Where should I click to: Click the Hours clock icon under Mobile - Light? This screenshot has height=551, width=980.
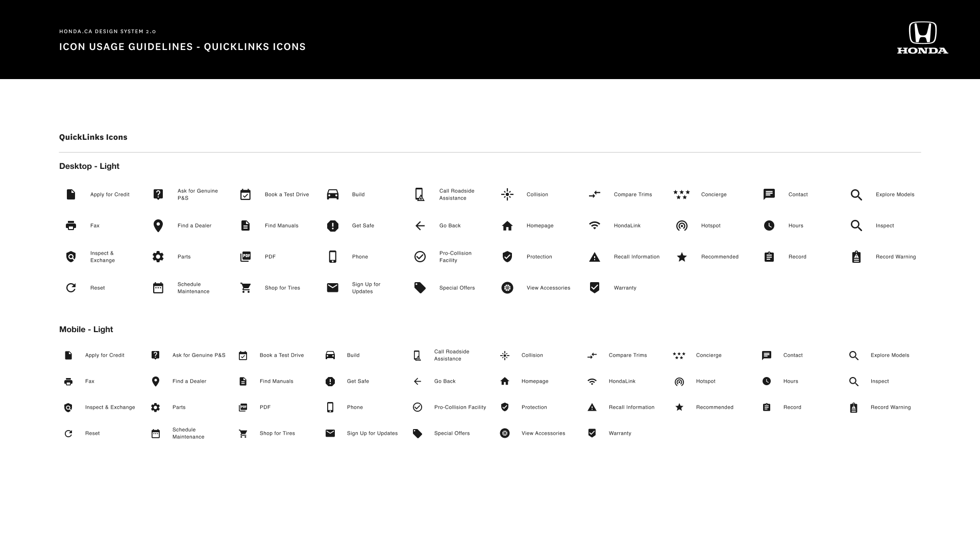(767, 381)
